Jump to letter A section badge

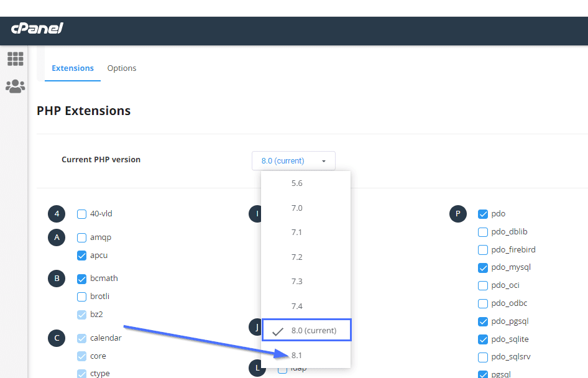pos(57,237)
